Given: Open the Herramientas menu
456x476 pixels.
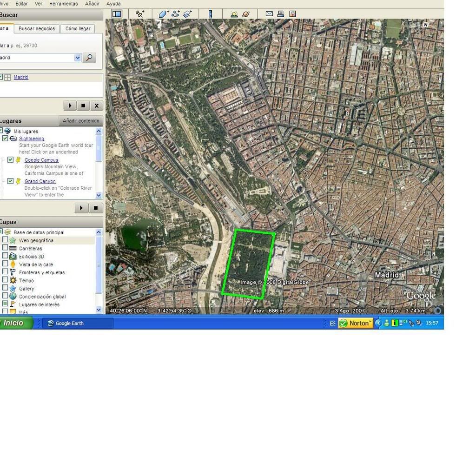Looking at the screenshot, I should point(63,4).
